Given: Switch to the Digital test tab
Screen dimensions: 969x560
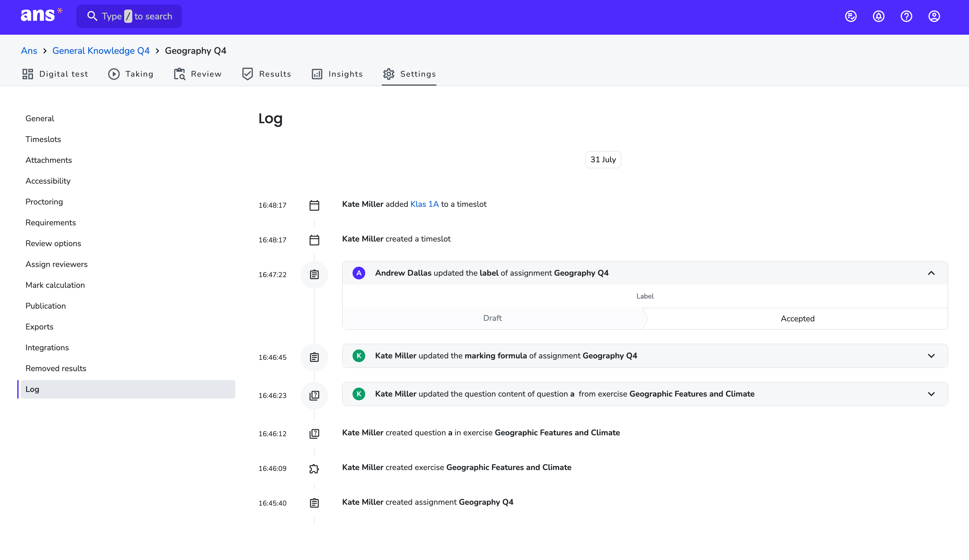Looking at the screenshot, I should pos(55,74).
